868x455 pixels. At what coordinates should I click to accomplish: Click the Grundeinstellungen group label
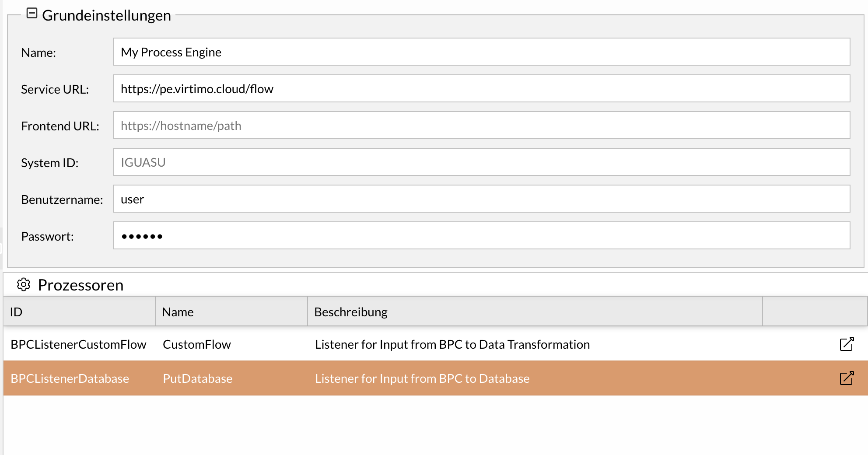click(x=107, y=15)
